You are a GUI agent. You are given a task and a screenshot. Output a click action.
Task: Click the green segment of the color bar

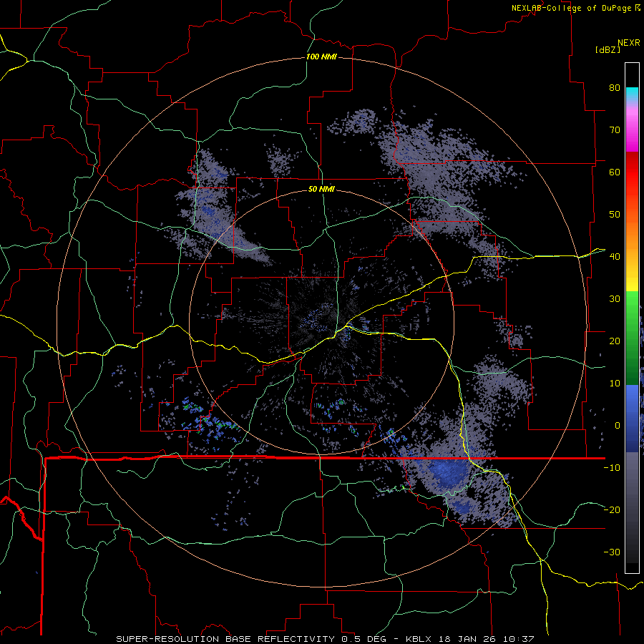tap(632, 338)
